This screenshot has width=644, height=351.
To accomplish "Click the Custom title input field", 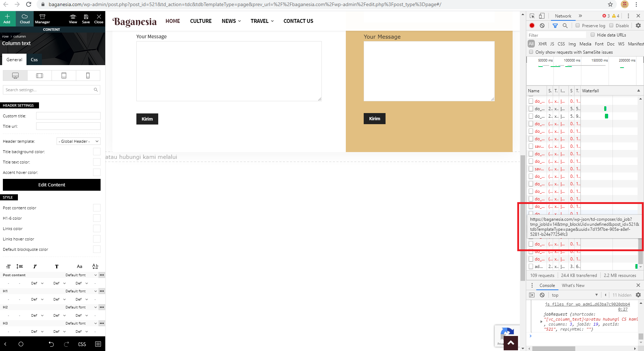I will [x=68, y=116].
